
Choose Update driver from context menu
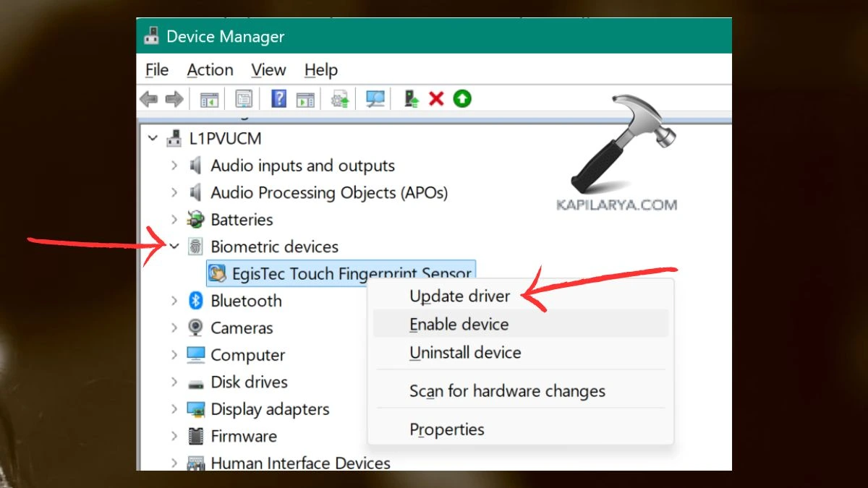point(459,296)
